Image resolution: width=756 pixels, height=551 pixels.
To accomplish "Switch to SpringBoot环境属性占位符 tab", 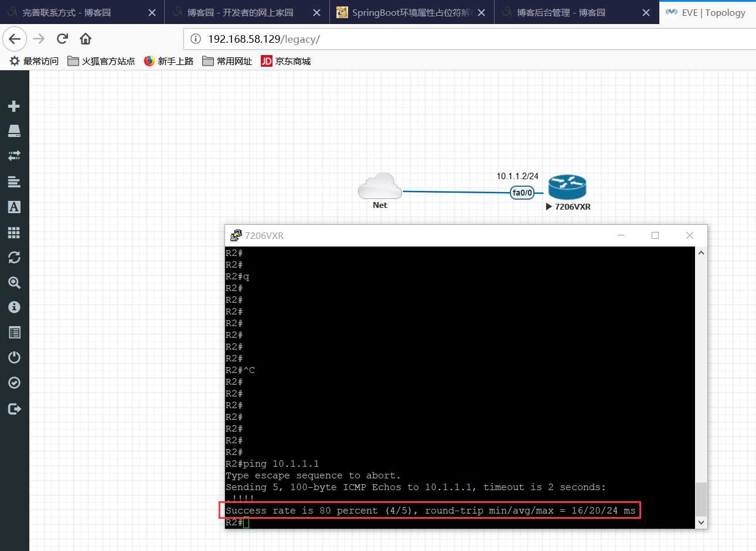I will point(412,12).
